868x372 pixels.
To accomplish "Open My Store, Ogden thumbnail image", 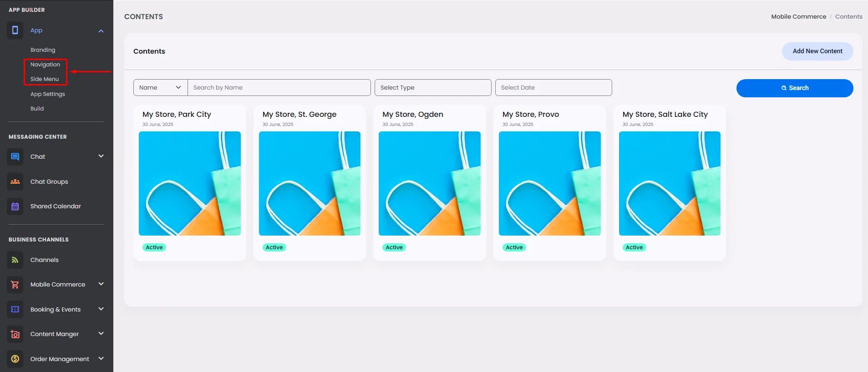I will (x=430, y=183).
